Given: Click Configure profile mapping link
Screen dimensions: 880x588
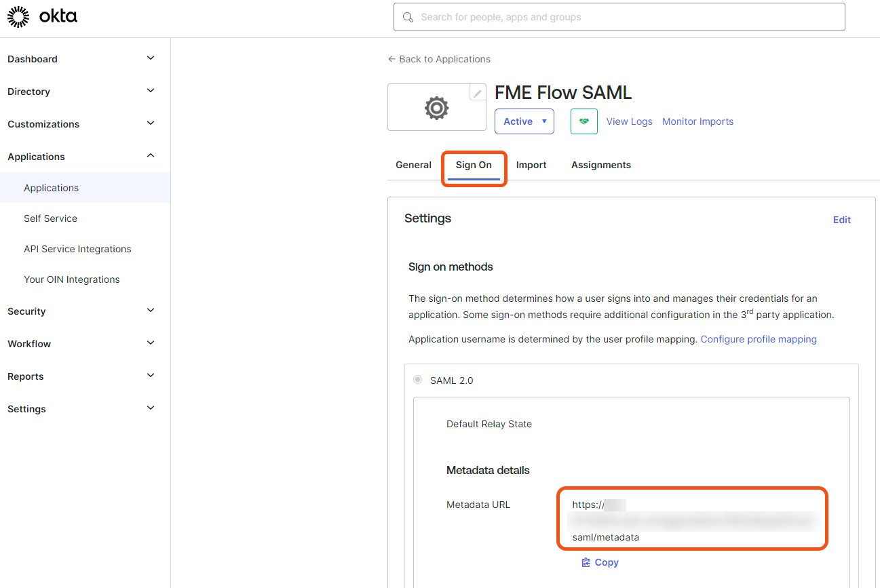Looking at the screenshot, I should (759, 339).
